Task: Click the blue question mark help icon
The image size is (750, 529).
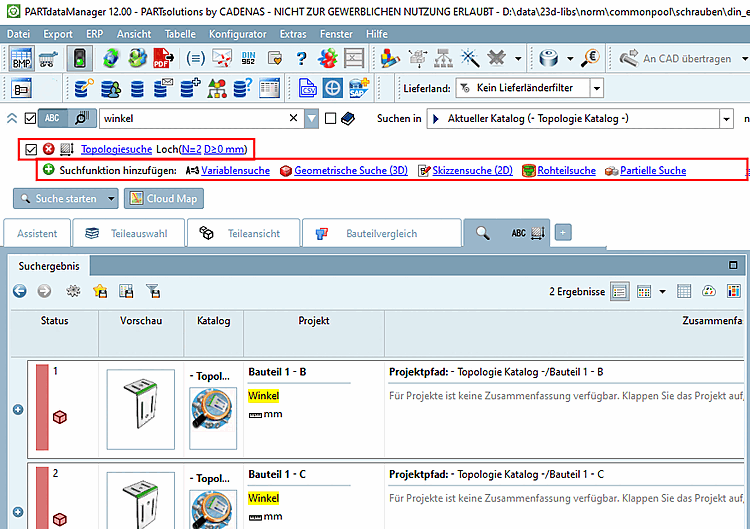Action: (x=301, y=59)
